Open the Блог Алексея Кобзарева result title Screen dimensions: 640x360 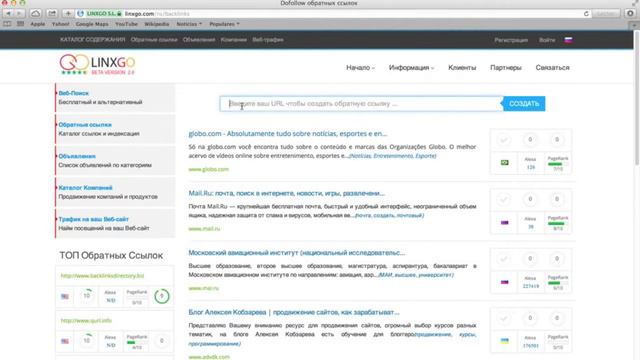(294, 312)
